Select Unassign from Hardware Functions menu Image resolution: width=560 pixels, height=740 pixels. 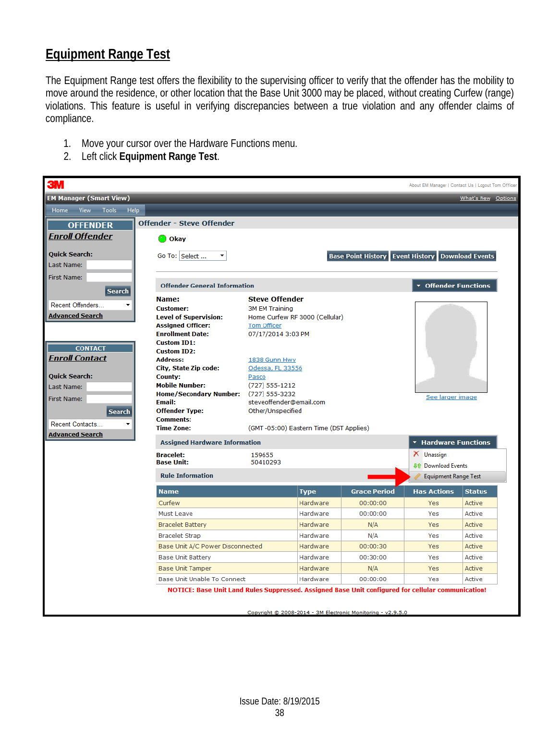click(x=457, y=455)
